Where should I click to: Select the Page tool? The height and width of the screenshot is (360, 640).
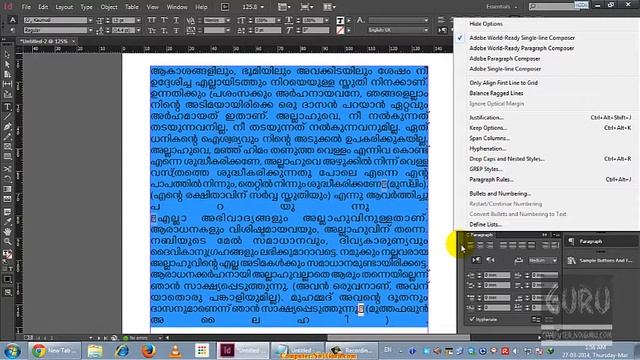point(7,74)
